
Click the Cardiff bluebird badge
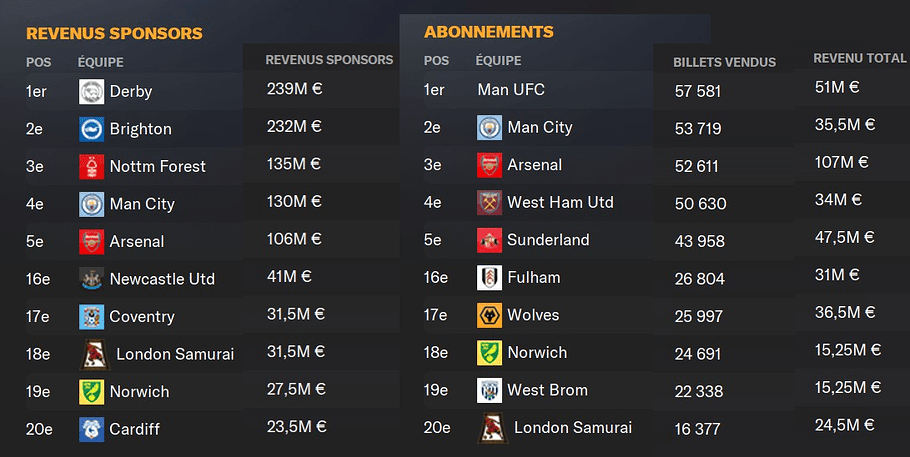92,430
